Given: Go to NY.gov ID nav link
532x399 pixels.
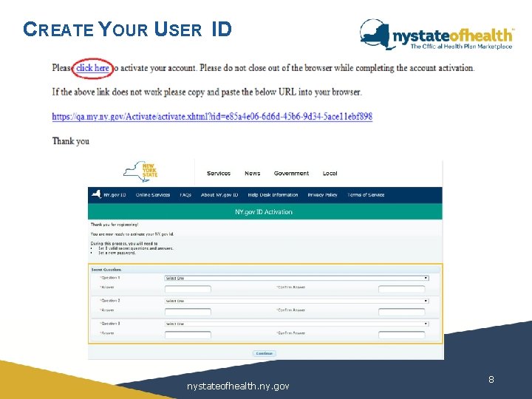Looking at the screenshot, I should coord(115,195).
